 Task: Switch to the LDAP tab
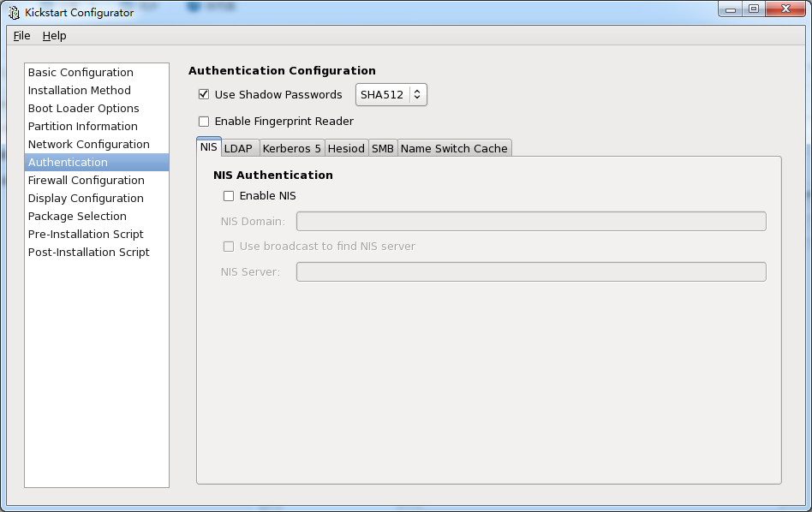[x=240, y=149]
